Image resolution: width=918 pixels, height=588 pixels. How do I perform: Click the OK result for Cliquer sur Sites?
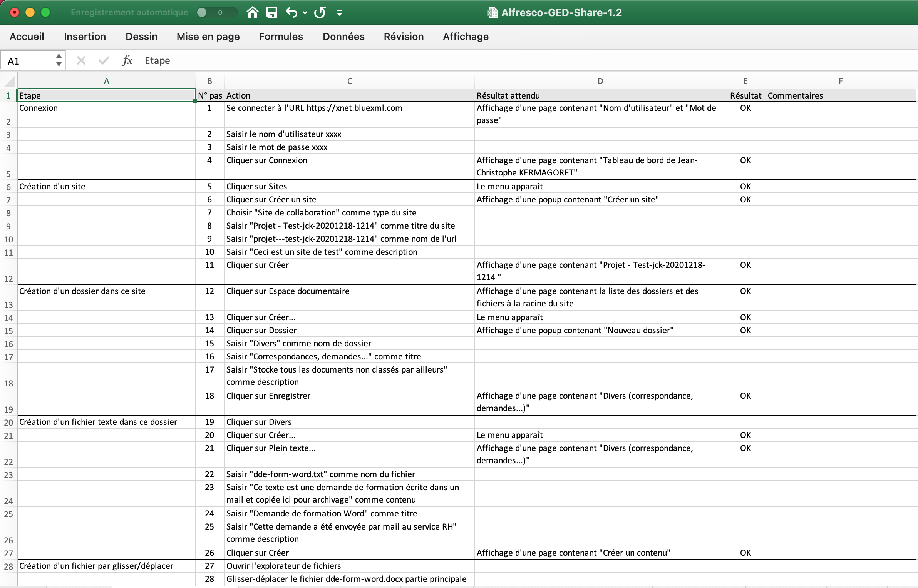tap(745, 186)
